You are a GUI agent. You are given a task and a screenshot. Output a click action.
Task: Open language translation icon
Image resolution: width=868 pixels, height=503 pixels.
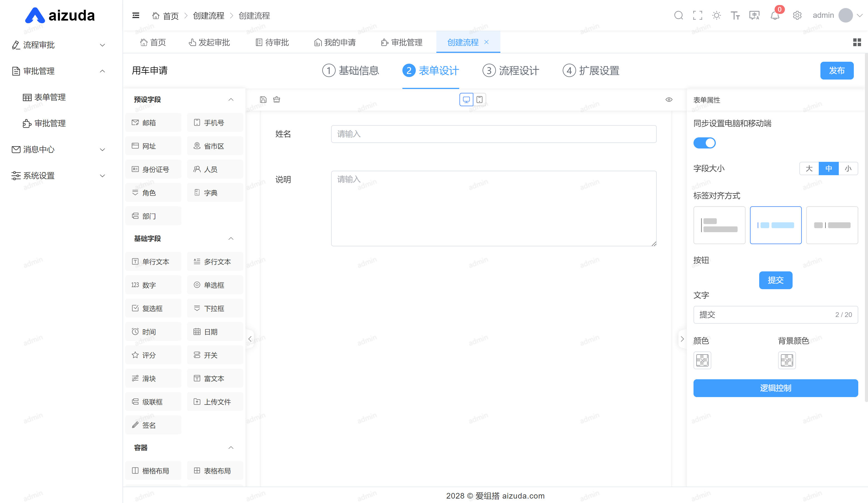[x=754, y=16]
